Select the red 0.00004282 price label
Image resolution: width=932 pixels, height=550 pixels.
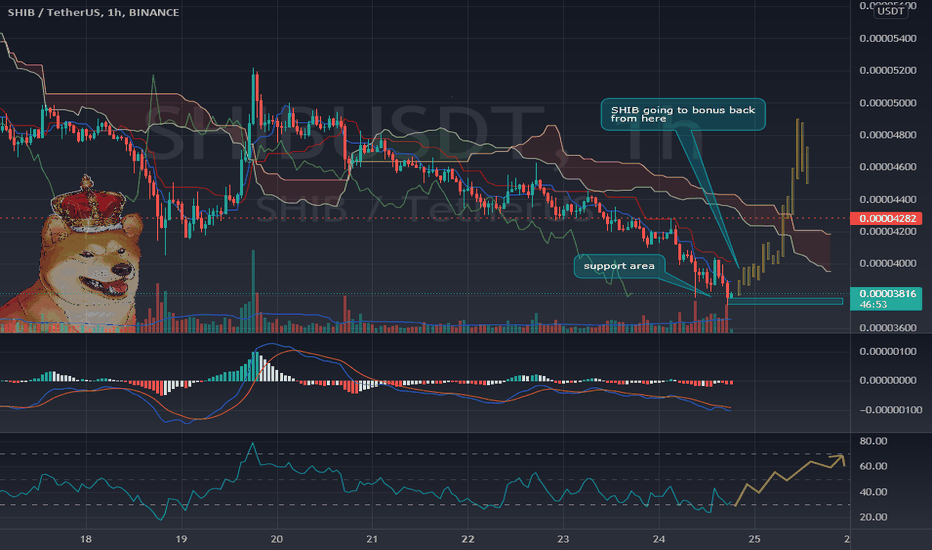tap(886, 218)
